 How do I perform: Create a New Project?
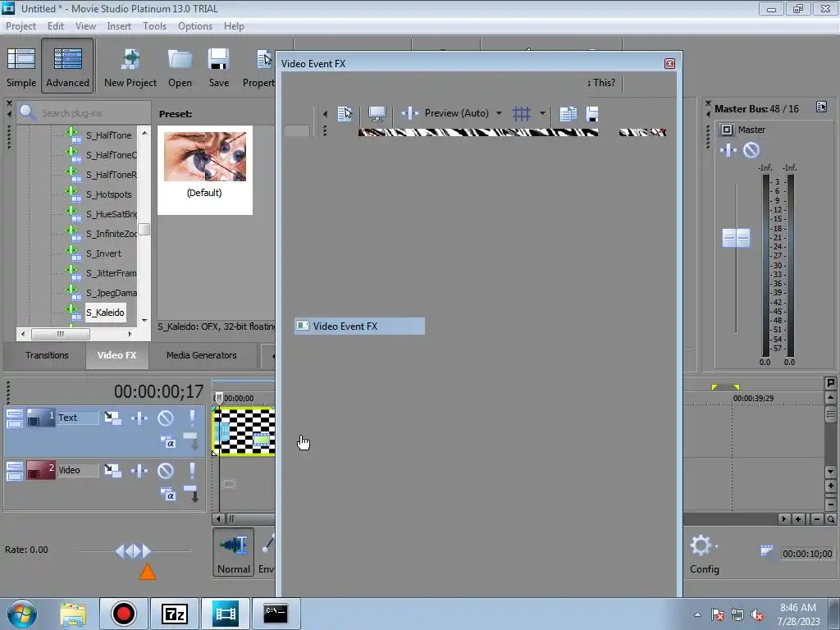130,67
